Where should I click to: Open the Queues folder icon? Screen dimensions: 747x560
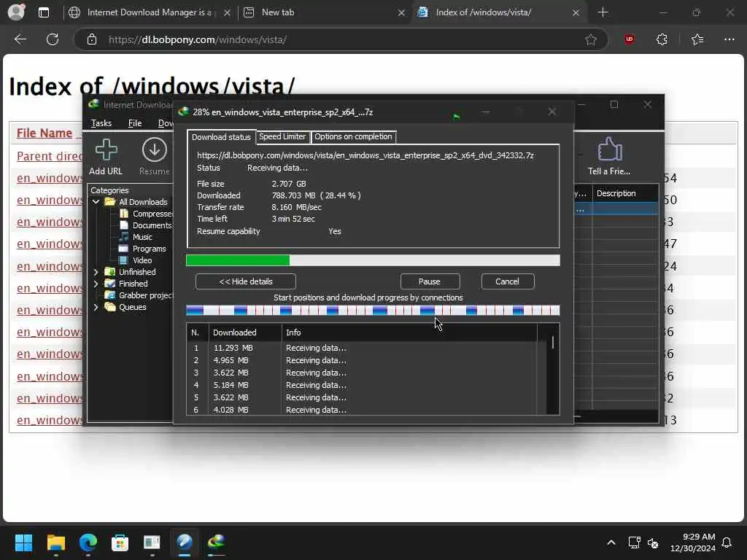pos(110,307)
